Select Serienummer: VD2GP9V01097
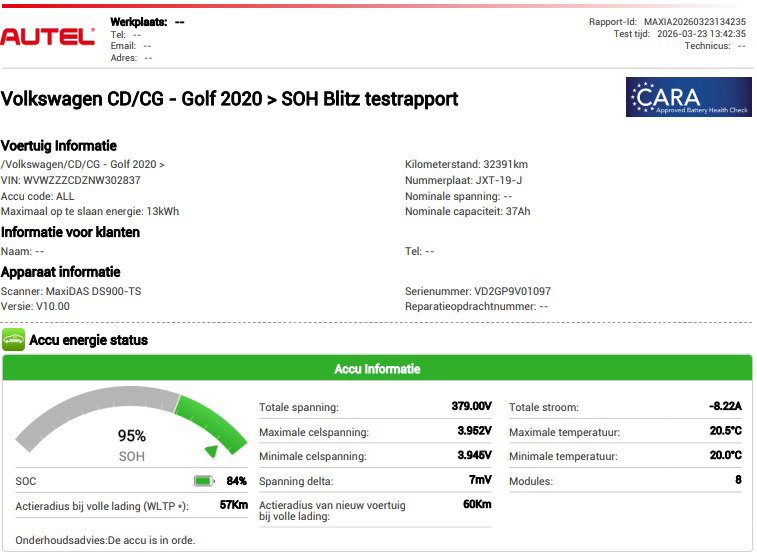 (478, 292)
